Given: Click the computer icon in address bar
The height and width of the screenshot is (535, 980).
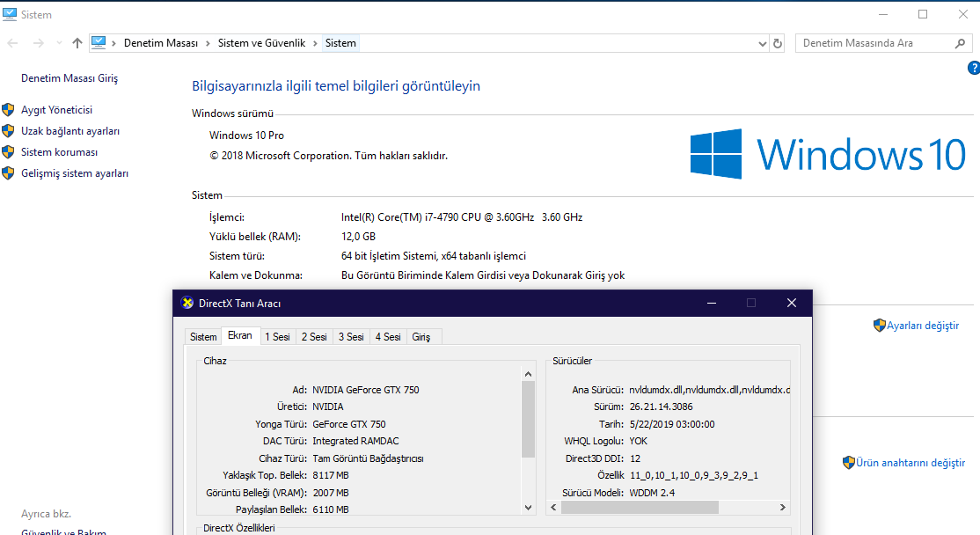Looking at the screenshot, I should (99, 42).
